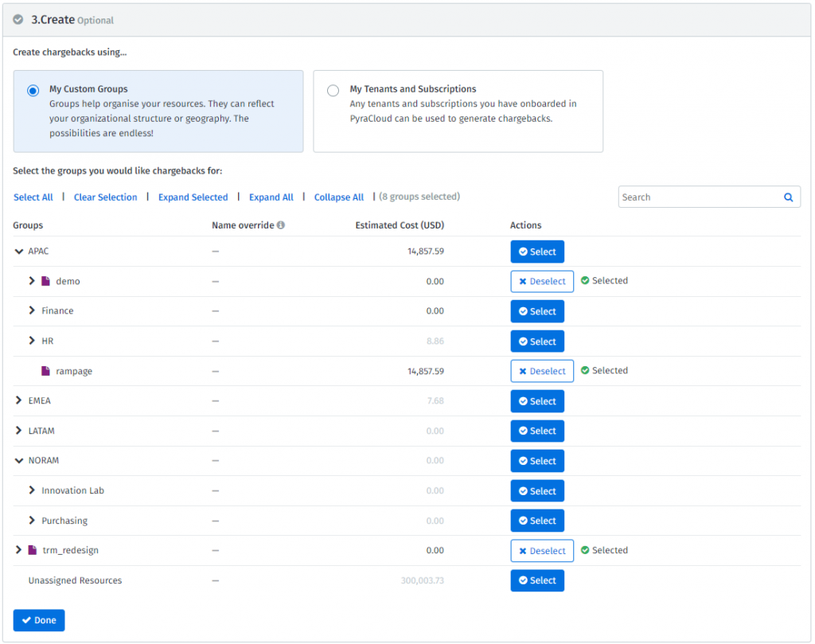815x644 pixels.
Task: Expand the EMEA group
Action: (x=19, y=400)
